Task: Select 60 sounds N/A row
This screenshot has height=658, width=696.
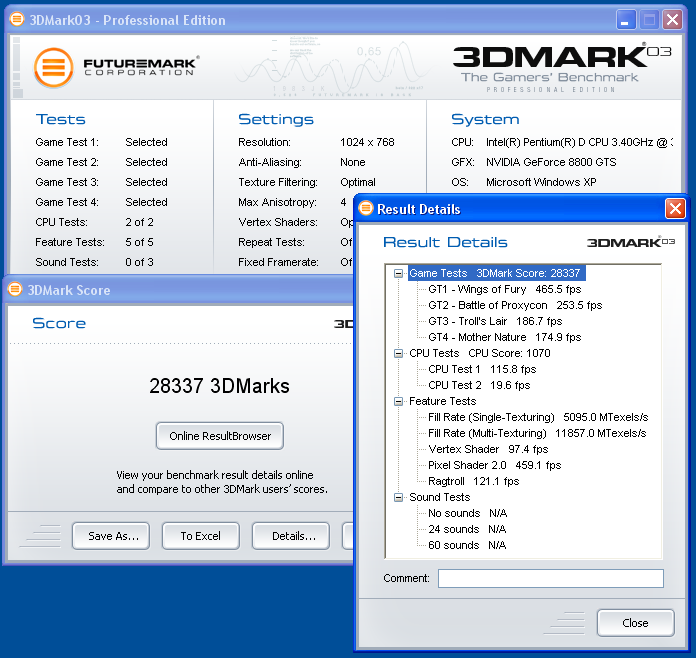Action: coord(467,545)
